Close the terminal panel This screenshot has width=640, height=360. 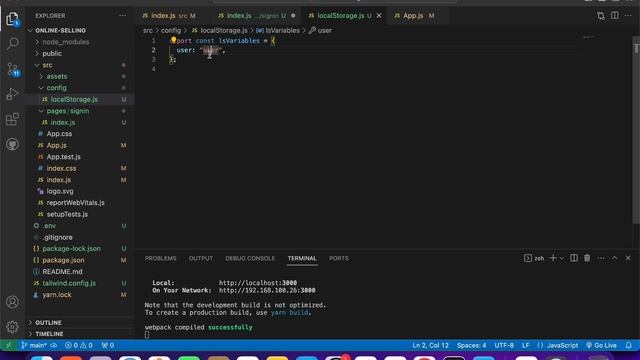(628, 258)
